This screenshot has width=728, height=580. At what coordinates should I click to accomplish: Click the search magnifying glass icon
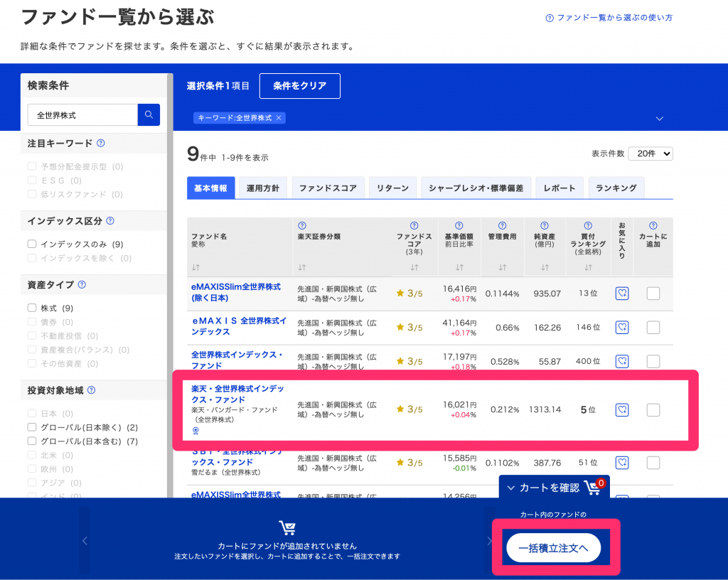(148, 114)
